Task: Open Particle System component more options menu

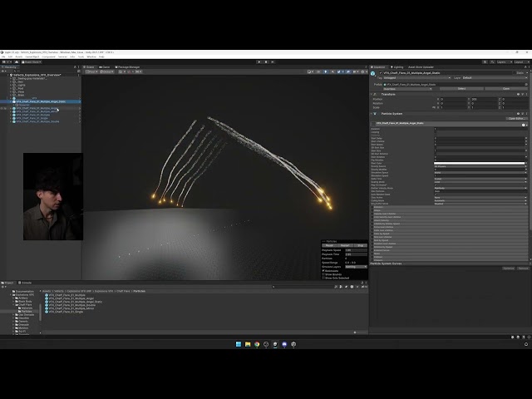Action: [526, 114]
